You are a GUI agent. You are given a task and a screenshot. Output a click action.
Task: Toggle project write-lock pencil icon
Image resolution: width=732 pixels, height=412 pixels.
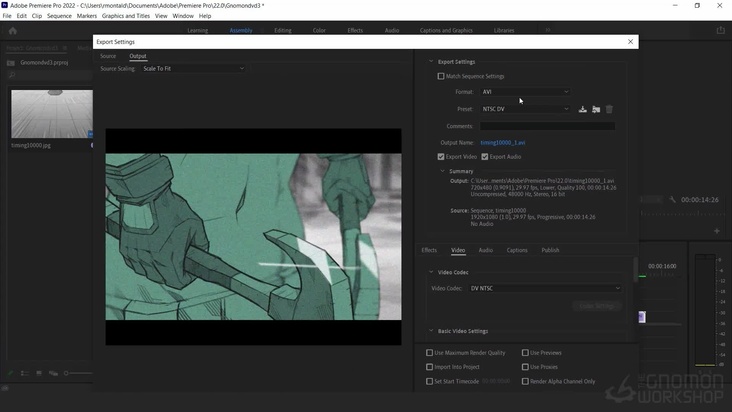coord(10,373)
